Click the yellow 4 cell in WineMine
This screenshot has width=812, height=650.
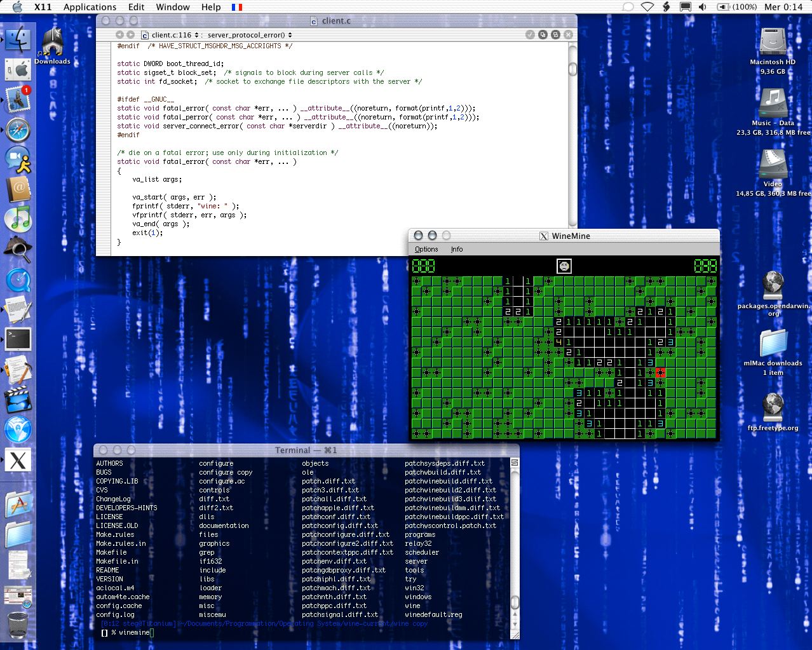pyautogui.click(x=558, y=342)
